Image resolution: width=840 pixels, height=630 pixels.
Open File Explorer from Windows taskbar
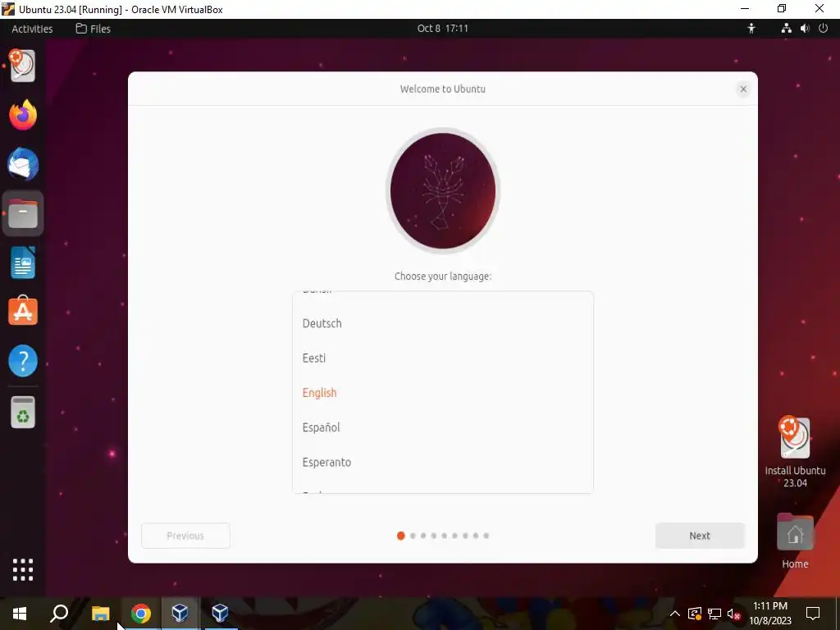(100, 614)
